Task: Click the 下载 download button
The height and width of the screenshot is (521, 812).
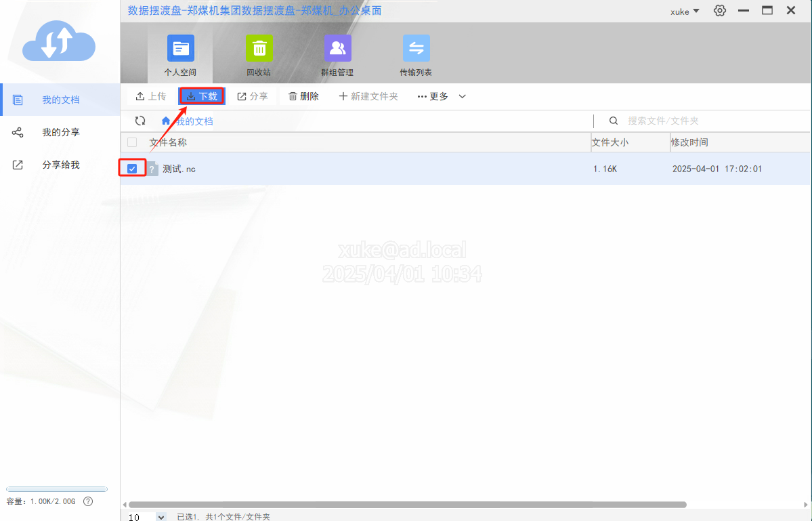Action: [x=202, y=96]
